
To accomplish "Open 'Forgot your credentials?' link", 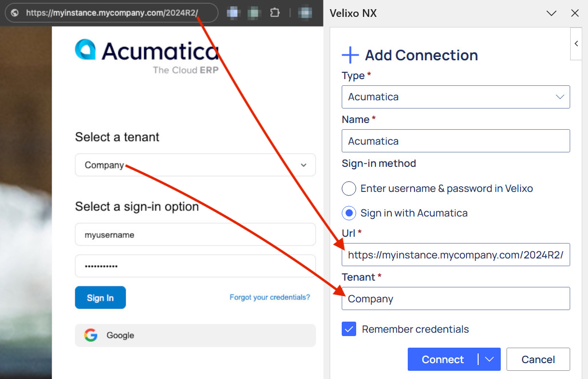I will point(269,297).
